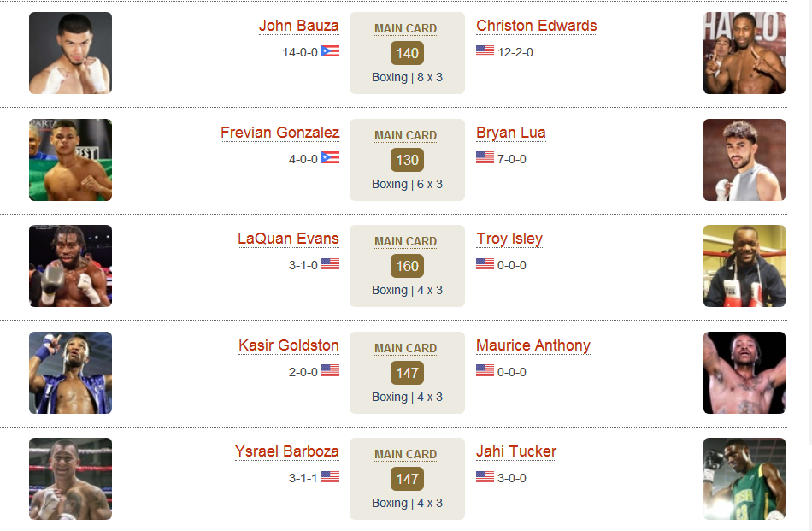The height and width of the screenshot is (531, 812).
Task: Open Maurice Anthony's profile link
Action: [533, 345]
